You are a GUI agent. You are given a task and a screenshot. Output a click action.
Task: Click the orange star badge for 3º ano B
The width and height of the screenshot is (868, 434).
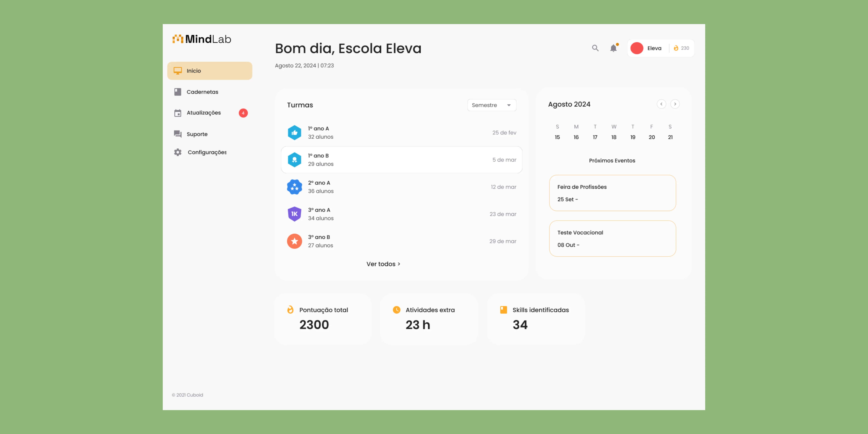click(294, 241)
